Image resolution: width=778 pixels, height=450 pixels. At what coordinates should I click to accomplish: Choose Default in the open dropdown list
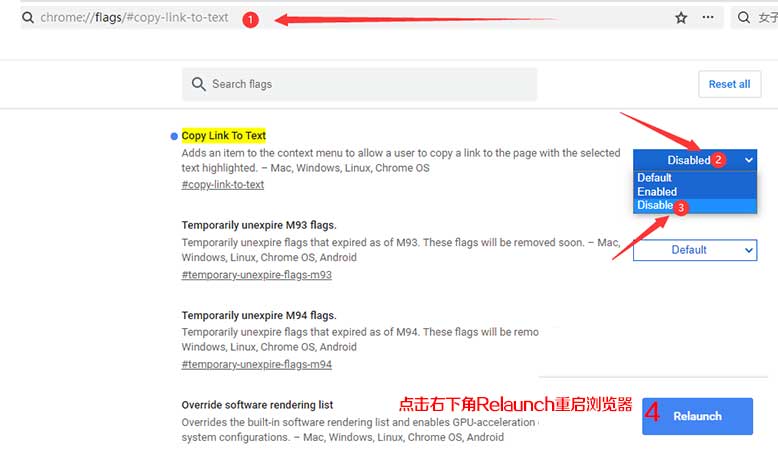pyautogui.click(x=695, y=178)
